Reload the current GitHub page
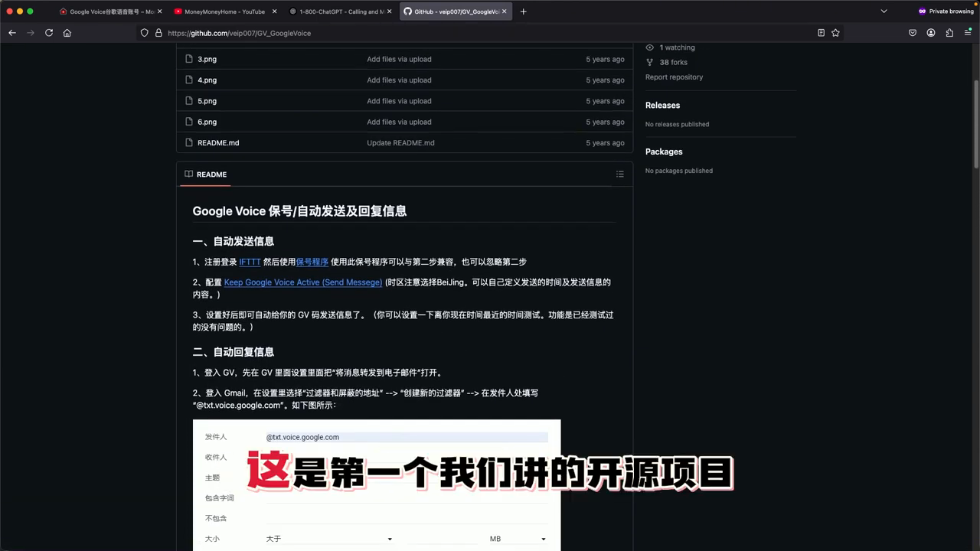 tap(49, 33)
